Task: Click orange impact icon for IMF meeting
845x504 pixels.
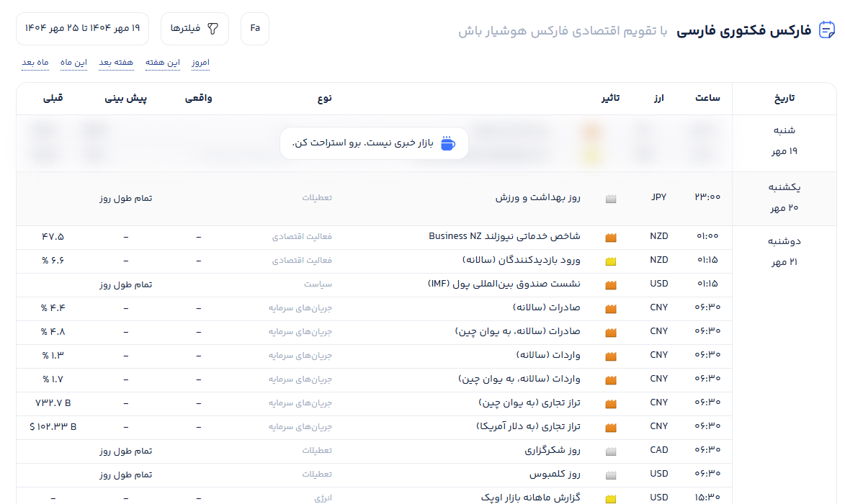Action: tap(611, 284)
